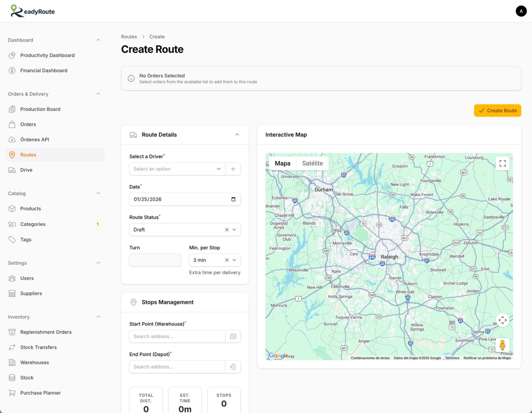Navigate back via the Routes breadcrumb link
Image resolution: width=532 pixels, height=413 pixels.
coord(129,37)
